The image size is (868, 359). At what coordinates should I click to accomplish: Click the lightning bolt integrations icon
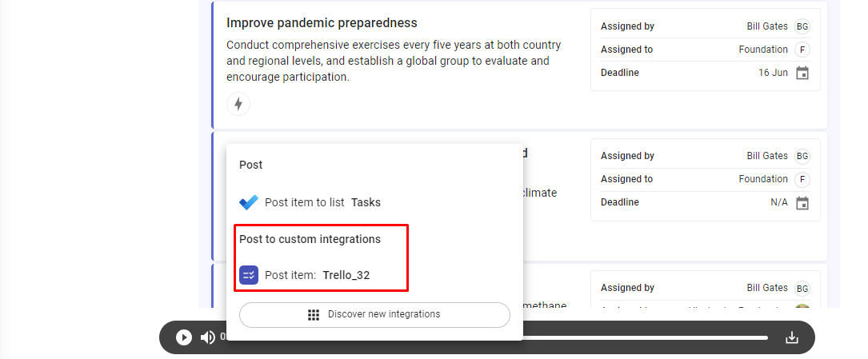[x=238, y=104]
